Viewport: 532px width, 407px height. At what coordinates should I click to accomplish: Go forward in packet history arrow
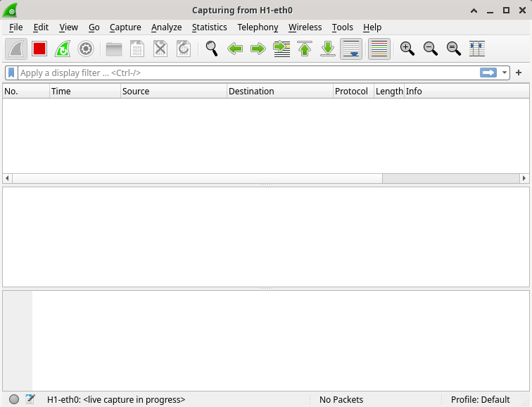(x=258, y=49)
